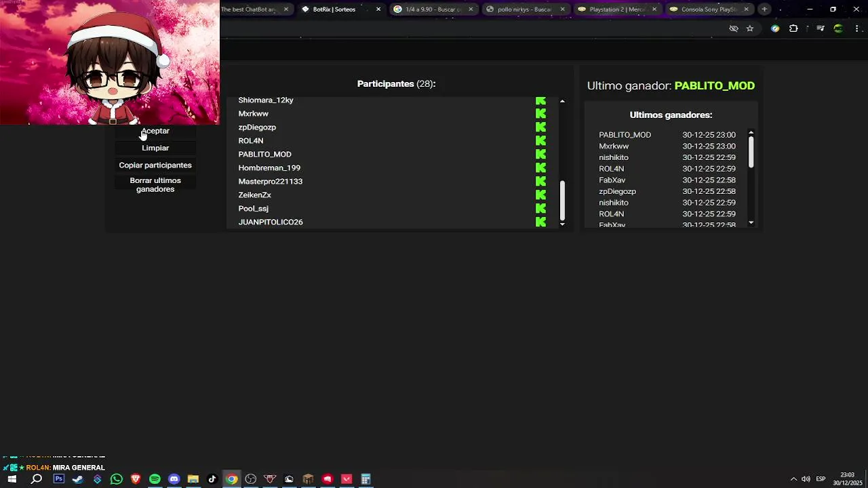Image resolution: width=868 pixels, height=488 pixels.
Task: Select participant JUANPITOLICO26
Action: (271, 222)
